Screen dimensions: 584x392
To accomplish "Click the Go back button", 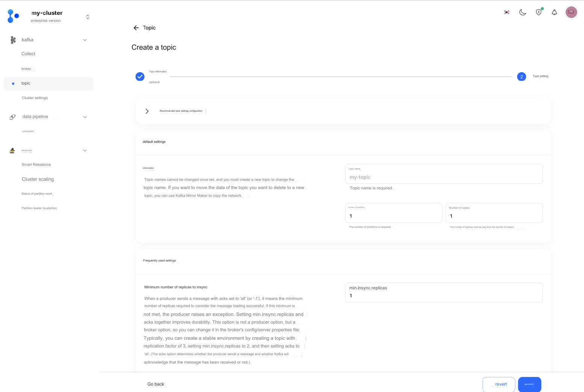I will click(156, 384).
